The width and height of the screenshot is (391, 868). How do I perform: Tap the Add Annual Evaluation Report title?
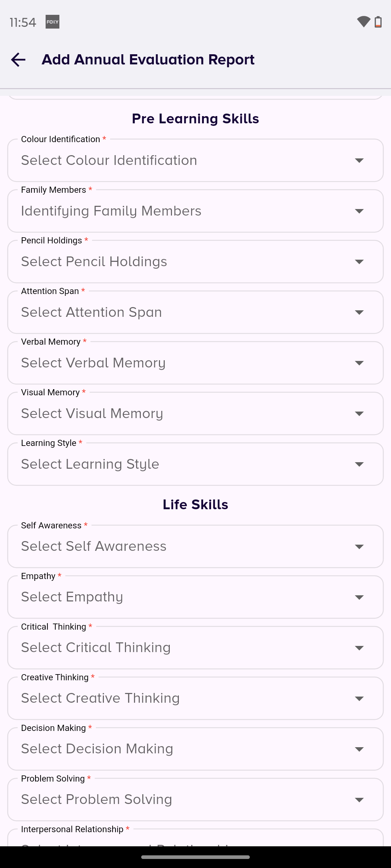(x=148, y=60)
